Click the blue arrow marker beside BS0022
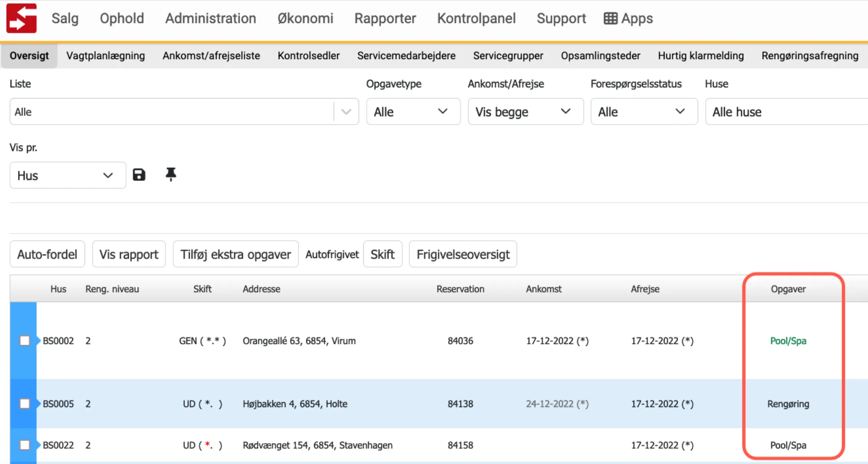 coord(38,445)
